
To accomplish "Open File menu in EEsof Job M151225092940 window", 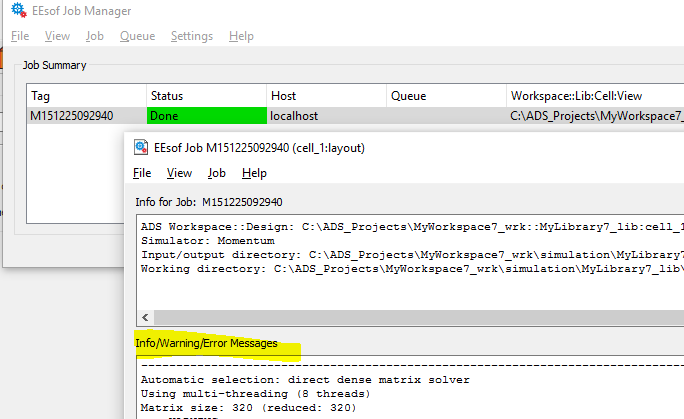I will click(142, 173).
